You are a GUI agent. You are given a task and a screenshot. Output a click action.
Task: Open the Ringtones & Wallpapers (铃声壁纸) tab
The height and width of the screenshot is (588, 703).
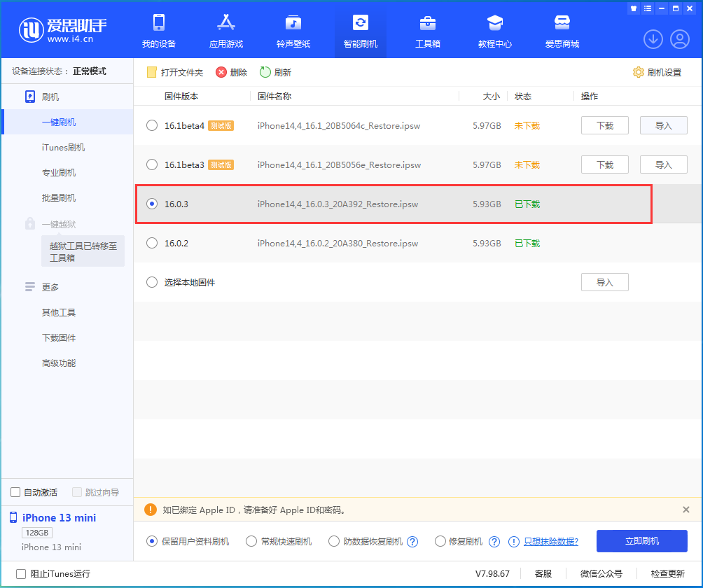(293, 31)
